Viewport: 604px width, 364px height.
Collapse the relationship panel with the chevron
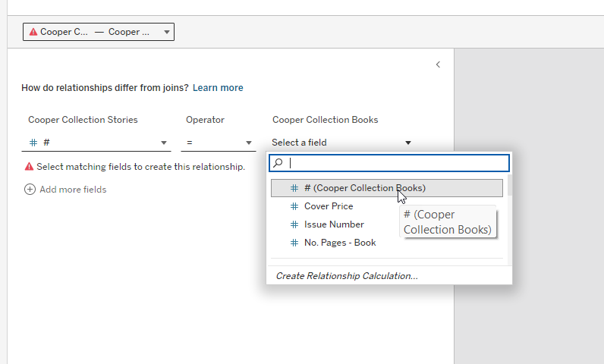click(x=438, y=65)
